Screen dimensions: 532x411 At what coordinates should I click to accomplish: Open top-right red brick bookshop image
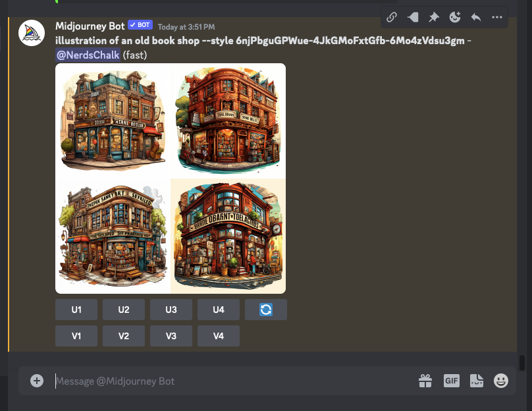click(228, 121)
